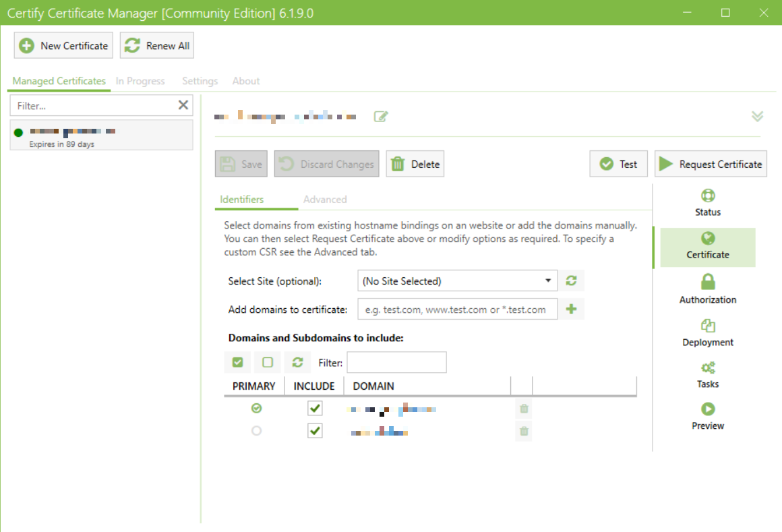782x532 pixels.
Task: Uncheck Include for the first domain
Action: pos(315,409)
